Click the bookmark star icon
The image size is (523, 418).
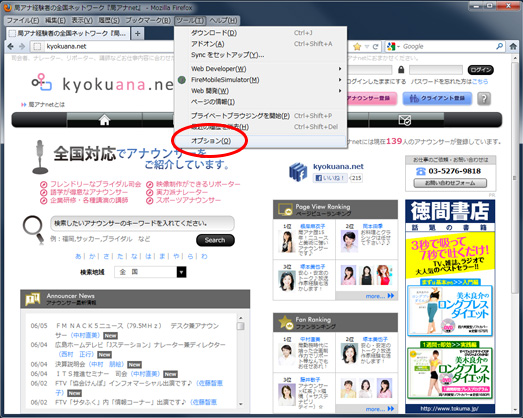pos(357,47)
